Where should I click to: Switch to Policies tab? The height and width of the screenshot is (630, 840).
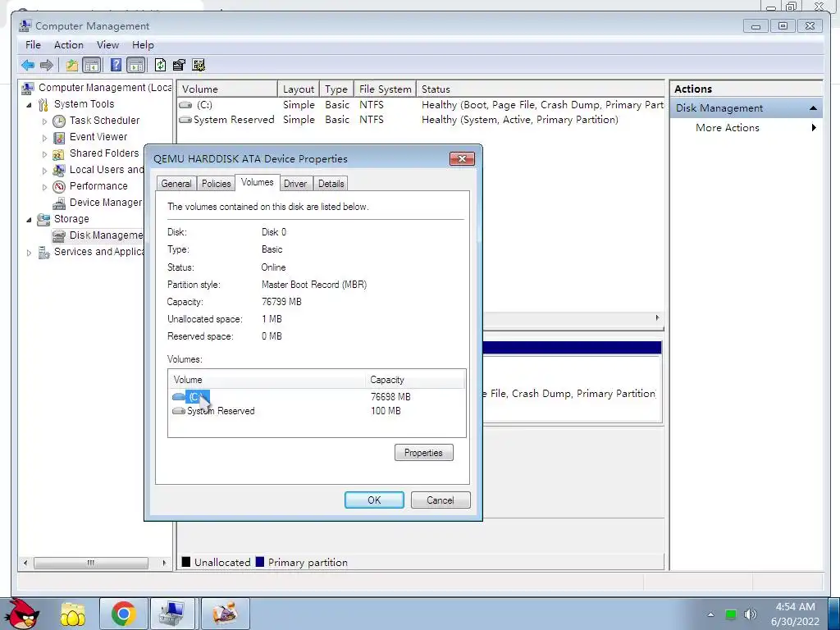point(216,184)
